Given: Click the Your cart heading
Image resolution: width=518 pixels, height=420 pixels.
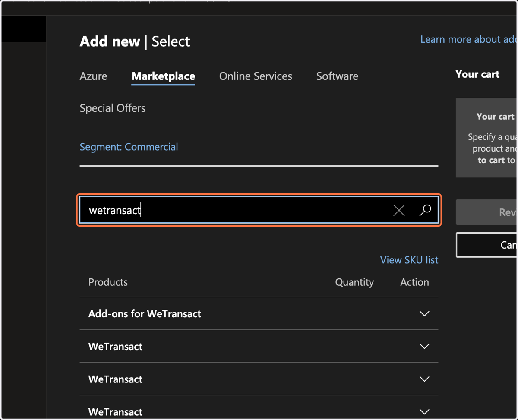Looking at the screenshot, I should coord(477,74).
